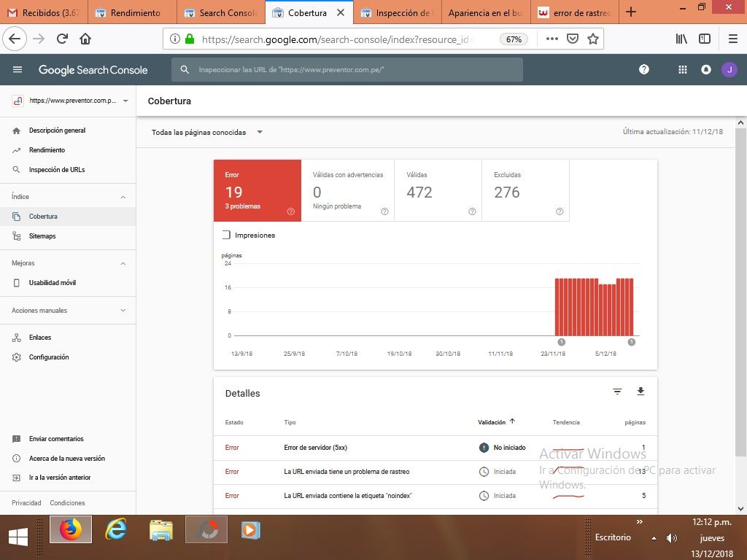Open Configuración in the sidebar

pos(68,357)
